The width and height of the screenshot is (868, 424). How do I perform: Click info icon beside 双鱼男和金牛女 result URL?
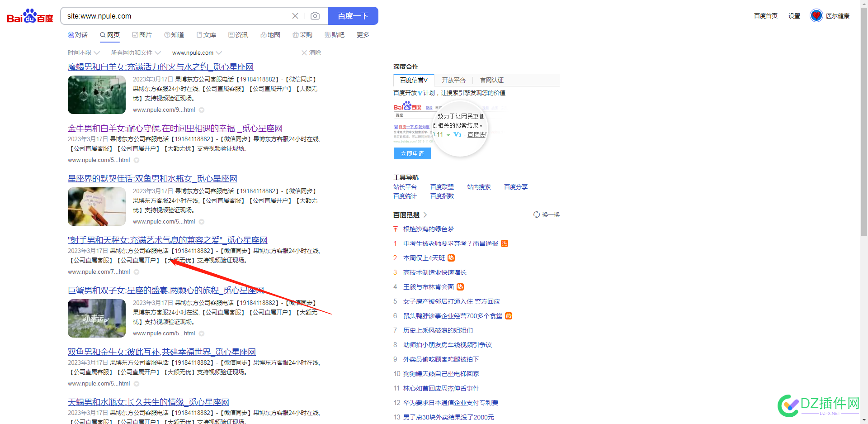point(137,384)
